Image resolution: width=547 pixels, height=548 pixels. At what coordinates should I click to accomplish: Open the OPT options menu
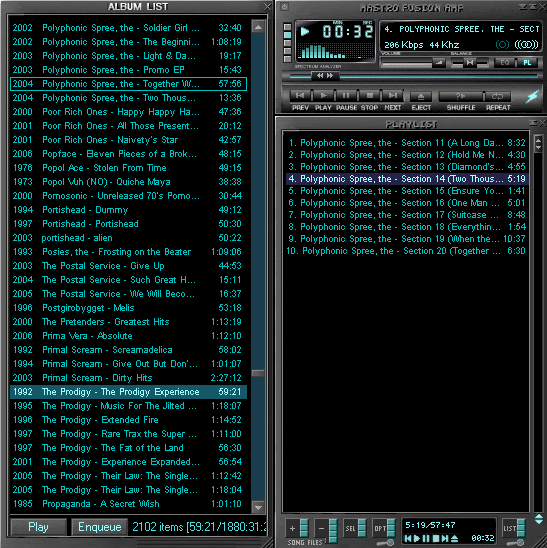click(x=383, y=528)
